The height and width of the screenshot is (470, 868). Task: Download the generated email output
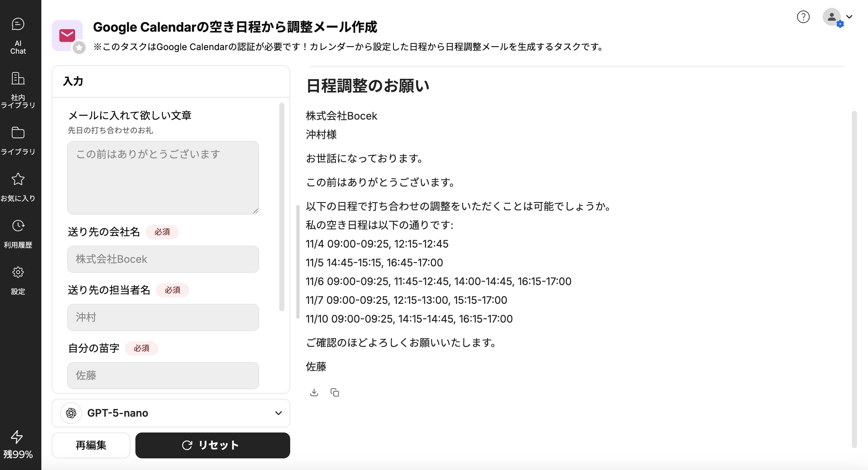(x=314, y=392)
